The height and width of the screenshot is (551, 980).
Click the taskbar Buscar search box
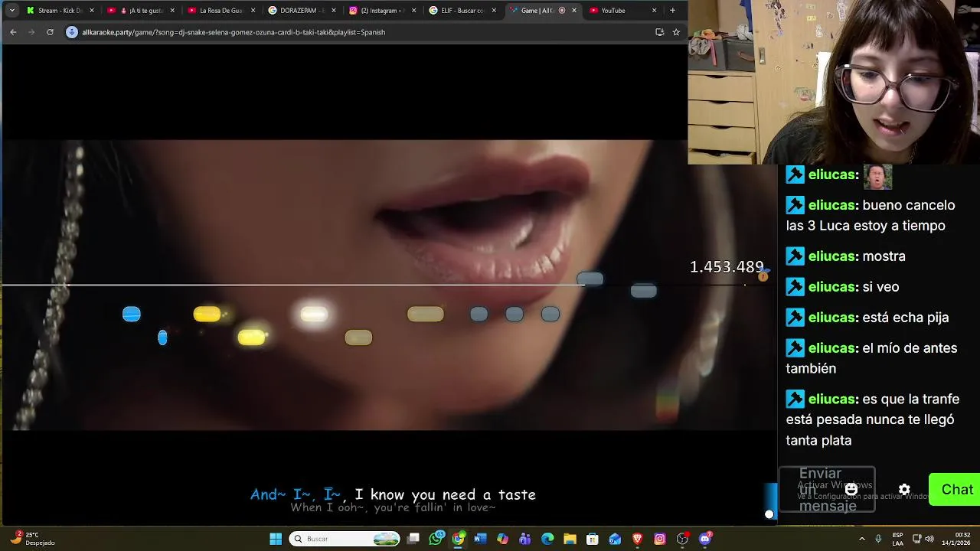[345, 539]
